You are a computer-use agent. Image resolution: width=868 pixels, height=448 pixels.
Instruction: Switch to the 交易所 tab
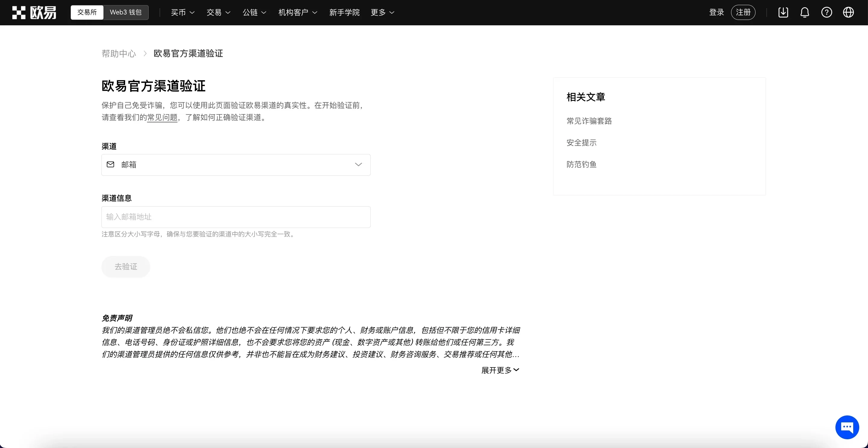(87, 12)
